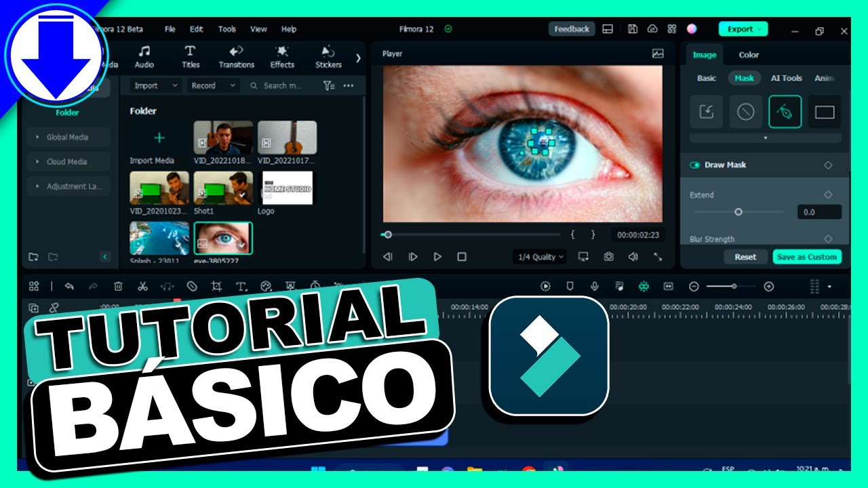
Task: Open the Tools menu
Action: pos(227,29)
